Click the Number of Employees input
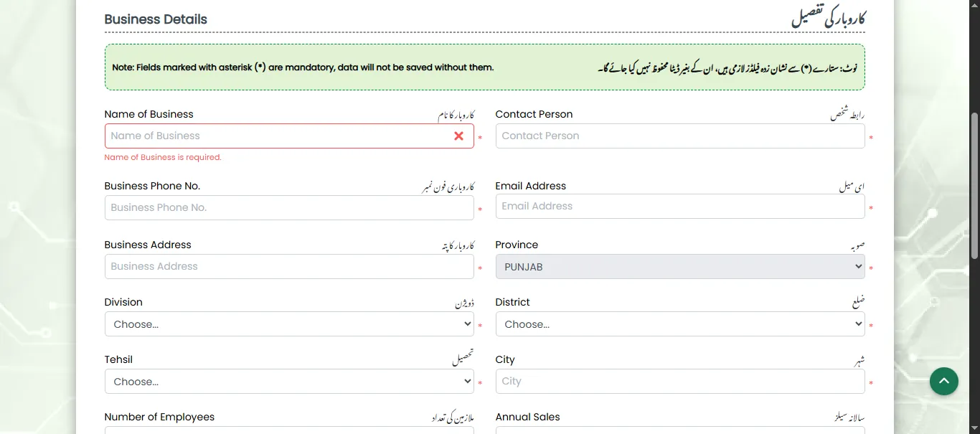Screen dimensions: 980x434 [x=288, y=430]
